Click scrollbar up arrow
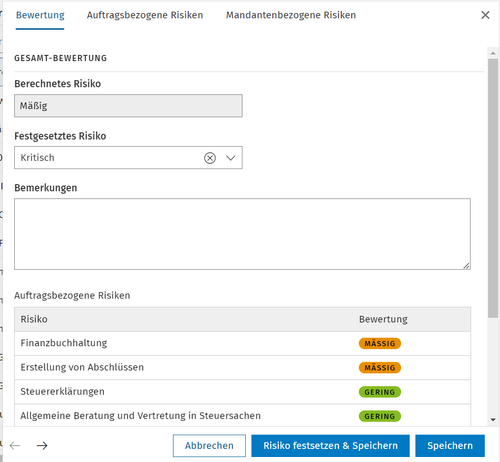The image size is (500, 462). click(493, 53)
